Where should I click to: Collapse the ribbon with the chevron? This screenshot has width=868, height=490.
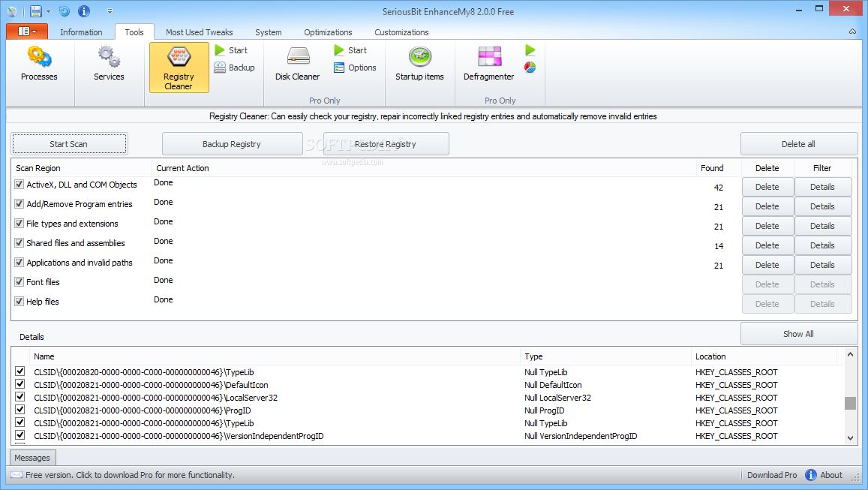pyautogui.click(x=852, y=32)
